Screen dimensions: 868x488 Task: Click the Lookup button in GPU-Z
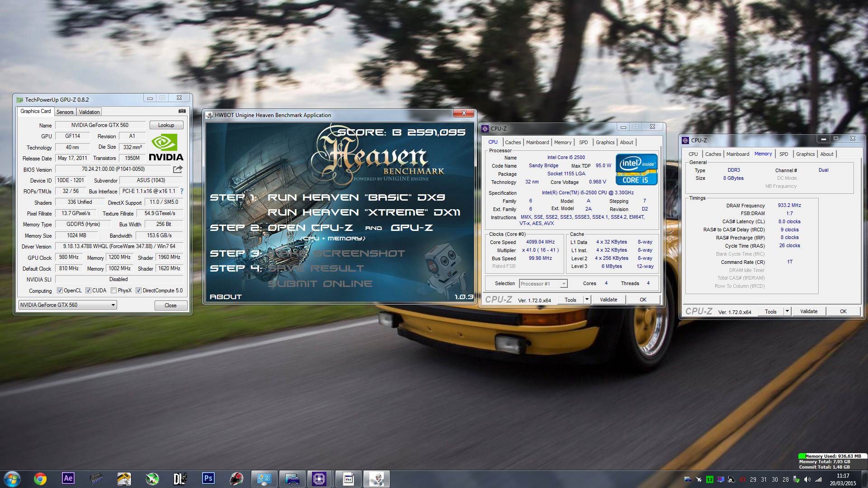coord(166,125)
